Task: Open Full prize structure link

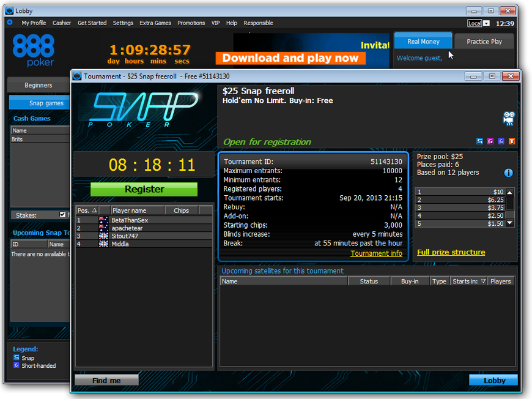Action: 451,252
